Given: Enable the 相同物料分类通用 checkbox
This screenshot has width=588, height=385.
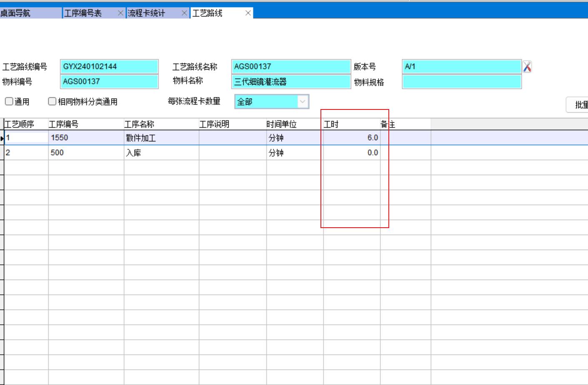Looking at the screenshot, I should tap(52, 102).
